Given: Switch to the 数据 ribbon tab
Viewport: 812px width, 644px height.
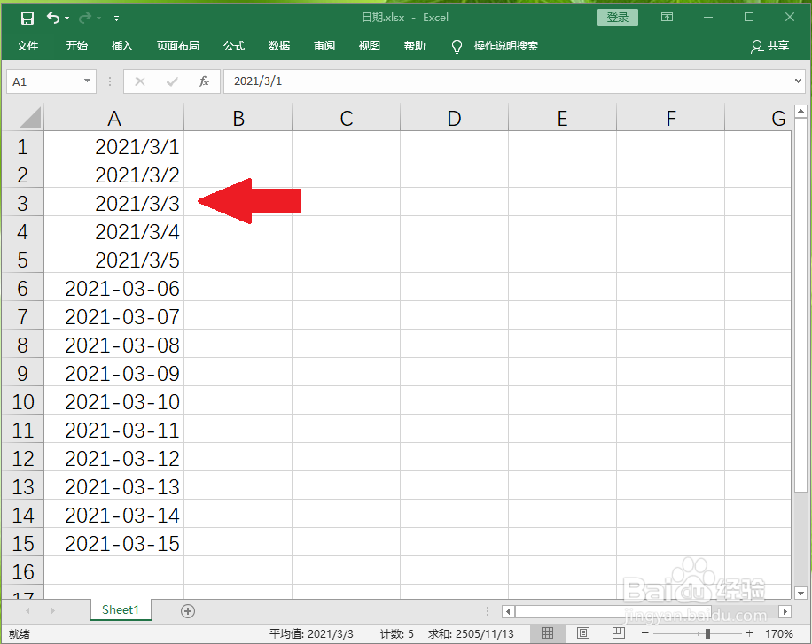Looking at the screenshot, I should (x=279, y=46).
